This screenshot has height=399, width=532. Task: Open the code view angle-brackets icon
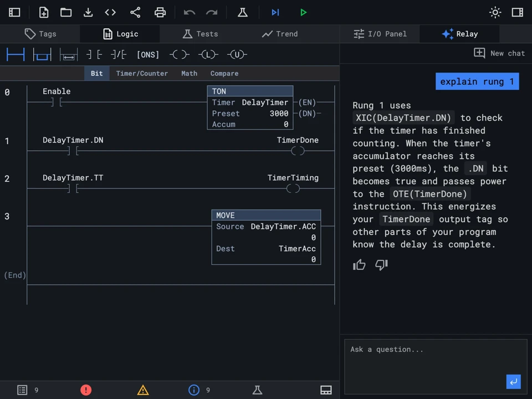pyautogui.click(x=110, y=13)
